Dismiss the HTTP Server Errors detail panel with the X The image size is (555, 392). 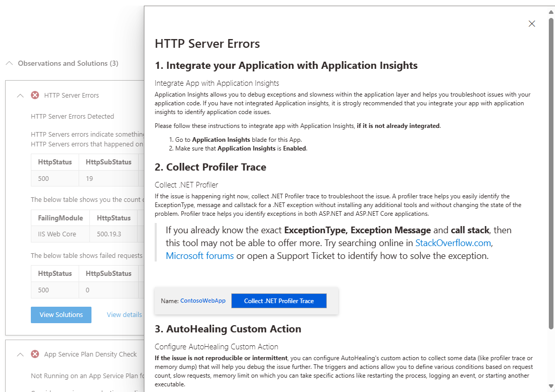(x=531, y=24)
